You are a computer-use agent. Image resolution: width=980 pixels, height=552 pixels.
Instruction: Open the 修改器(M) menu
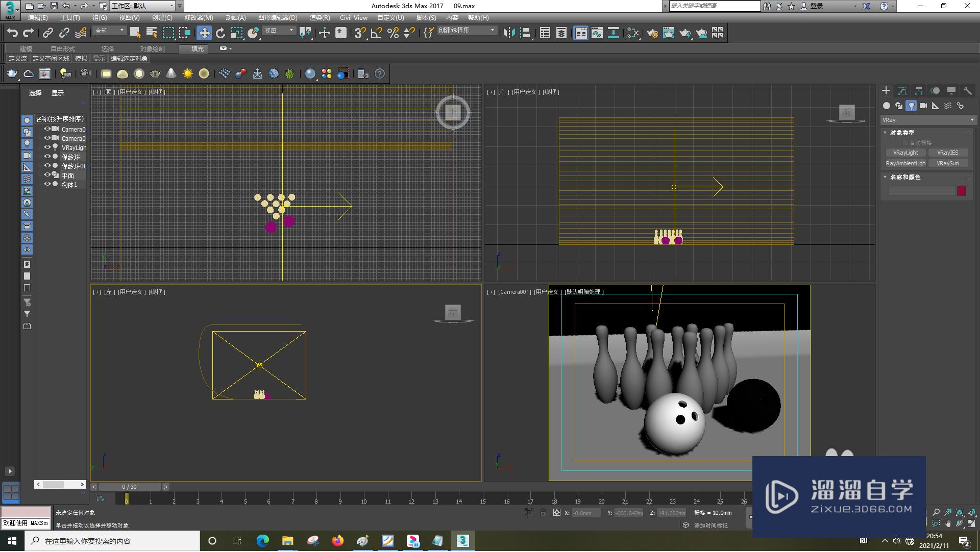pyautogui.click(x=199, y=18)
